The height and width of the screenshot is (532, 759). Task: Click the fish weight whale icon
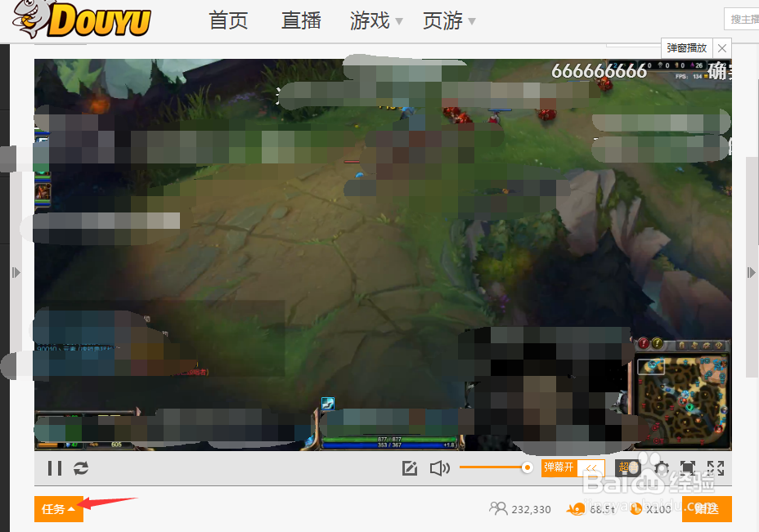coord(576,509)
